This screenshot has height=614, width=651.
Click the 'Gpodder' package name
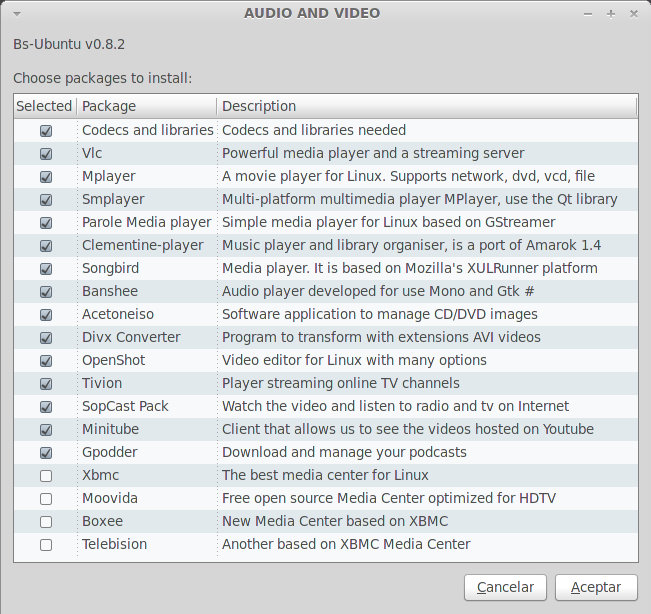pyautogui.click(x=110, y=452)
